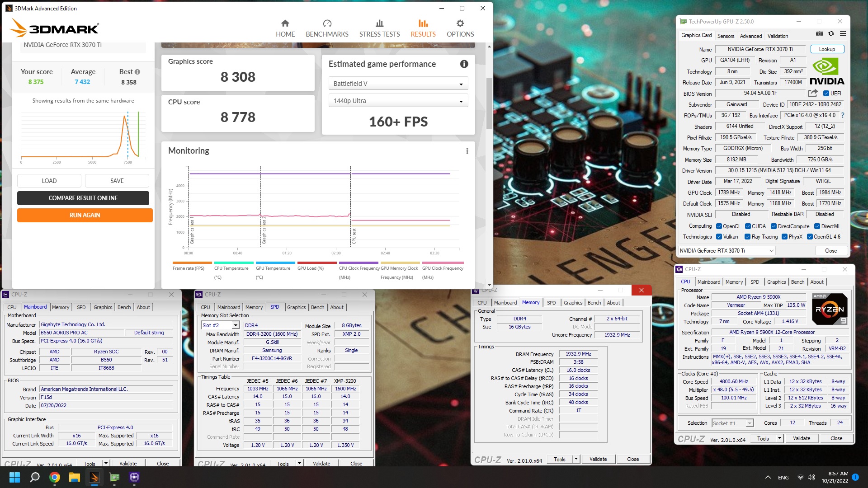868x488 pixels.
Task: Click GPU-Z taskbar icon
Action: [114, 477]
